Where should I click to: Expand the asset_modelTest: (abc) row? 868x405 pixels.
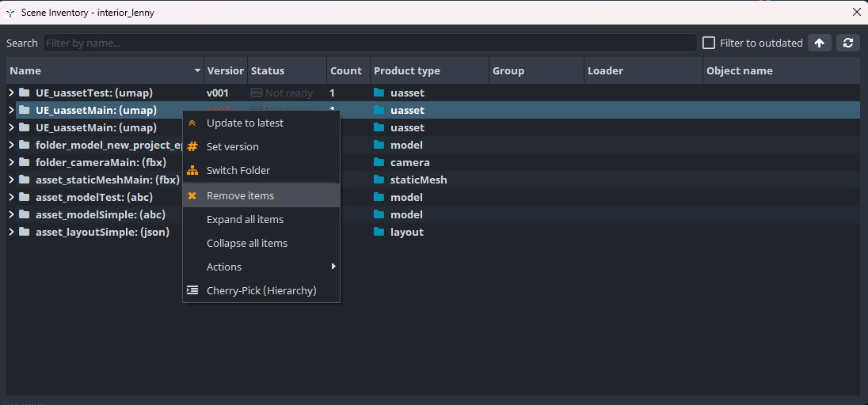tap(10, 197)
